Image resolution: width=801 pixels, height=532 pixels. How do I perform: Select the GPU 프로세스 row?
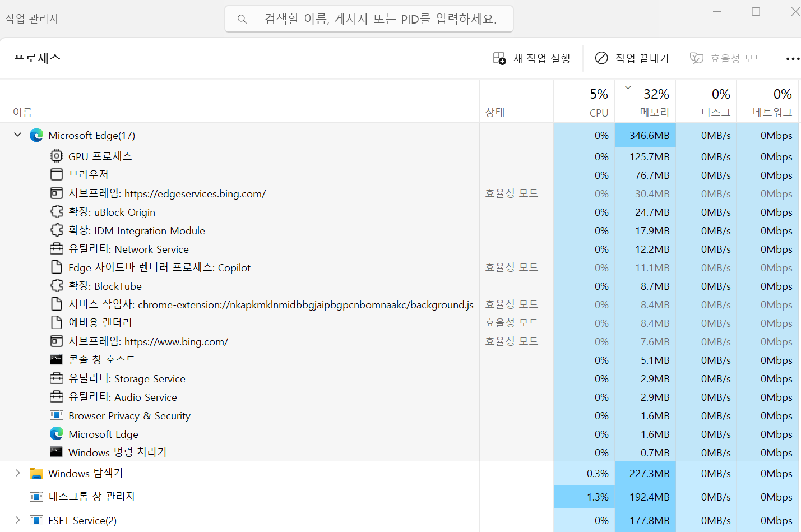click(400, 156)
